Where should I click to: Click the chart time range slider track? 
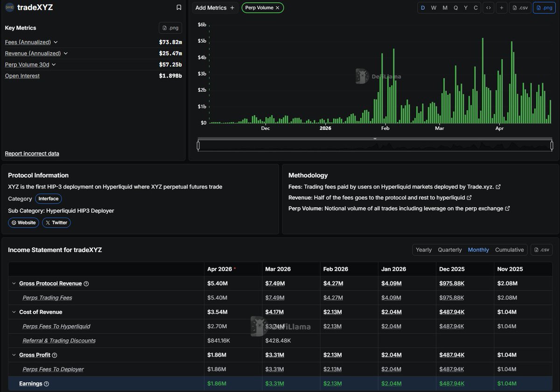tap(375, 146)
